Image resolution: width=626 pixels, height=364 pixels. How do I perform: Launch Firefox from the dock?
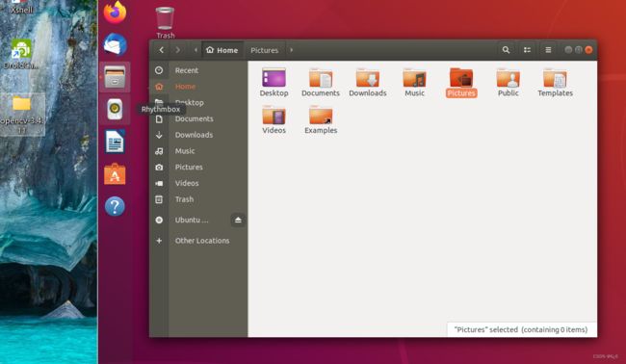tap(115, 12)
